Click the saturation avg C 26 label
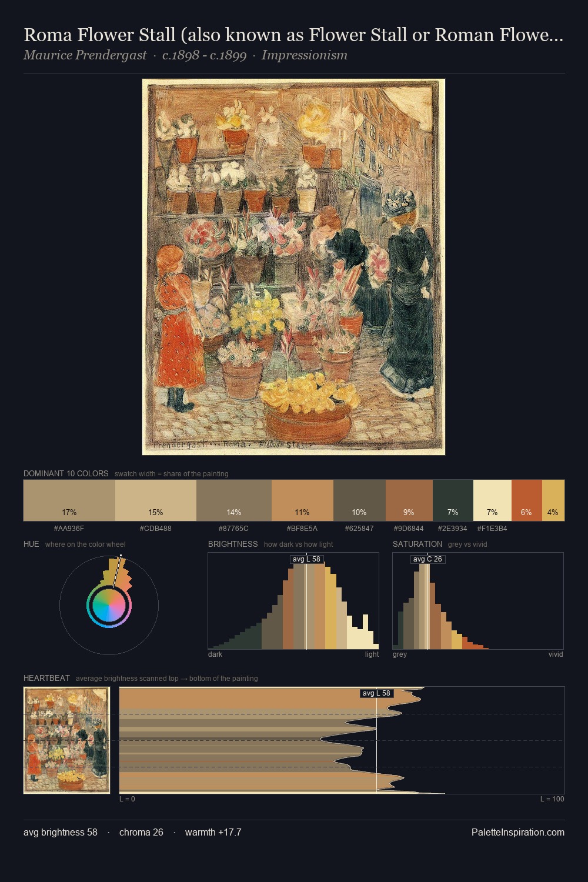 [x=427, y=559]
